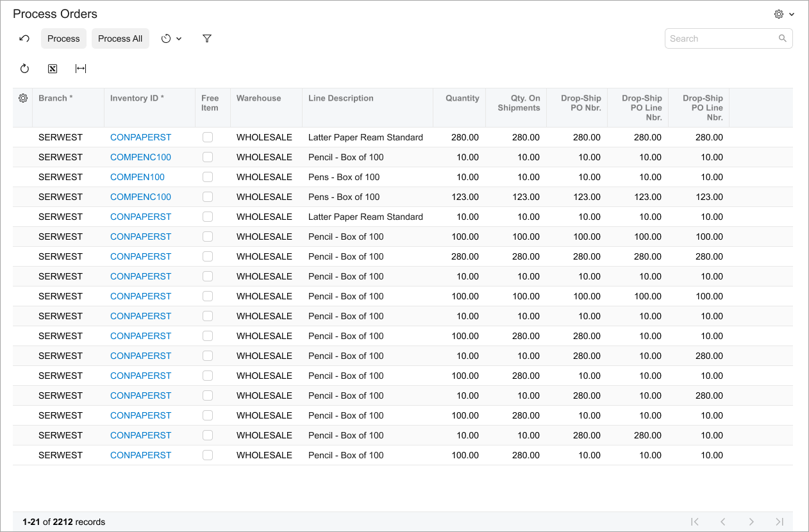Click the Quantity column header
Image resolution: width=809 pixels, height=532 pixels.
click(x=462, y=98)
